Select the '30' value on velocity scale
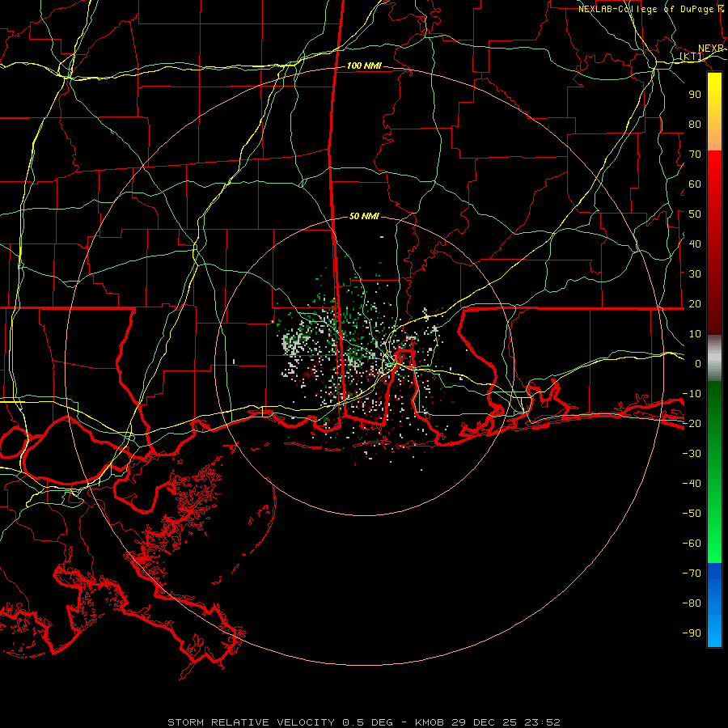Image resolution: width=728 pixels, height=728 pixels. [x=695, y=274]
